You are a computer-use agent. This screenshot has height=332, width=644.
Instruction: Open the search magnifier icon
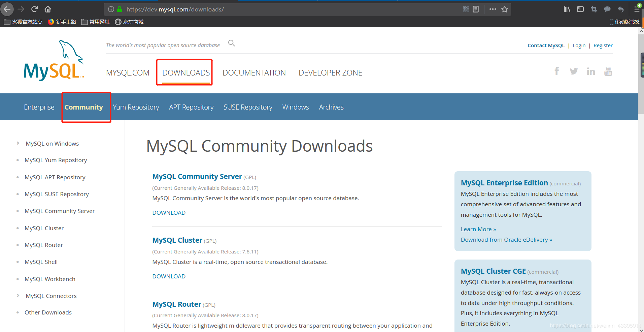click(x=231, y=43)
